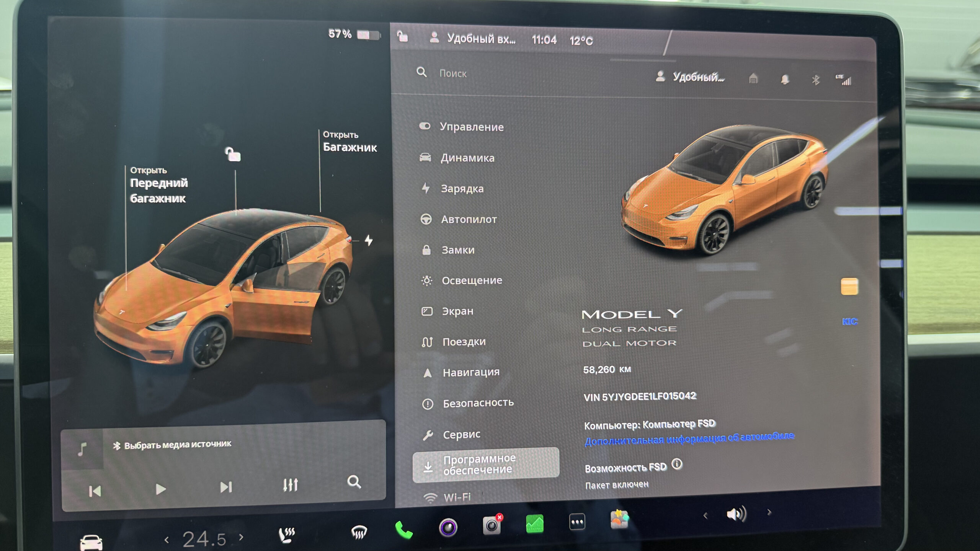This screenshot has width=980, height=551.
Task: Open the Сервис service section
Action: click(x=451, y=435)
